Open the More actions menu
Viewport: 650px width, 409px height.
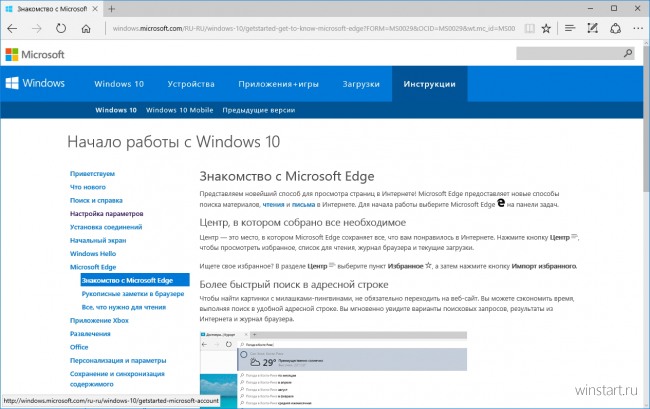[x=638, y=28]
